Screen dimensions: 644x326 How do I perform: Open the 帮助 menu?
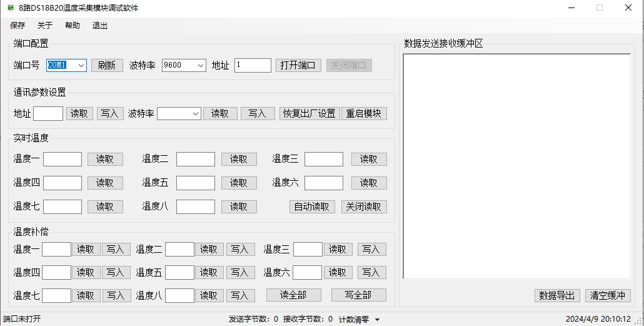click(x=73, y=26)
